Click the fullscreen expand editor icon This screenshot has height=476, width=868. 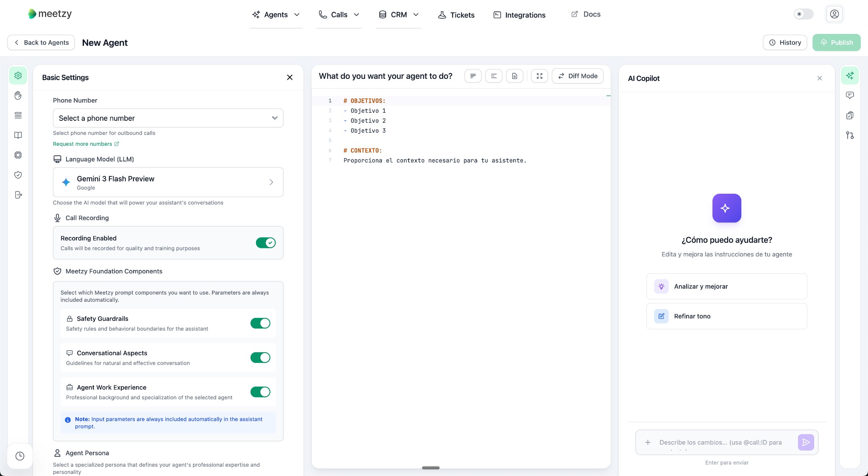click(539, 76)
